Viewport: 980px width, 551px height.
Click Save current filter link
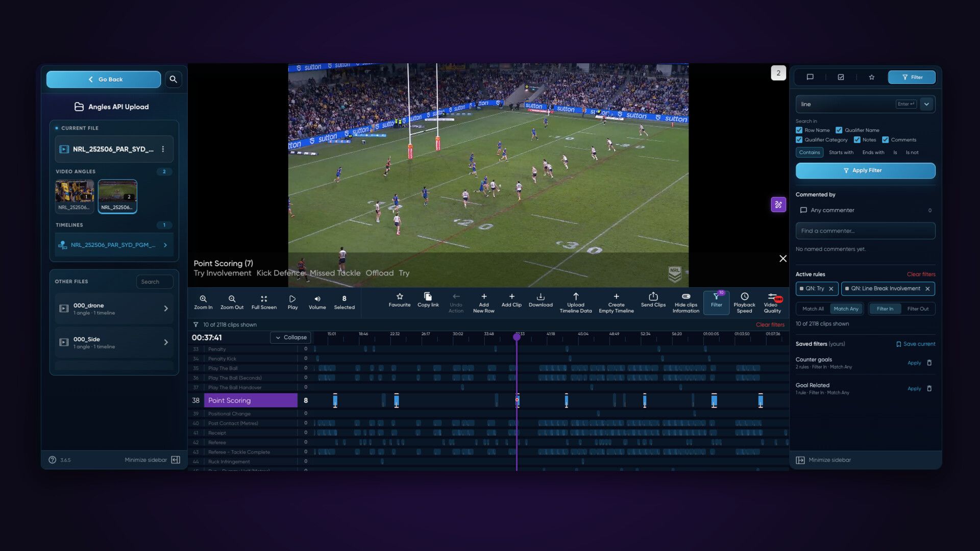click(916, 344)
